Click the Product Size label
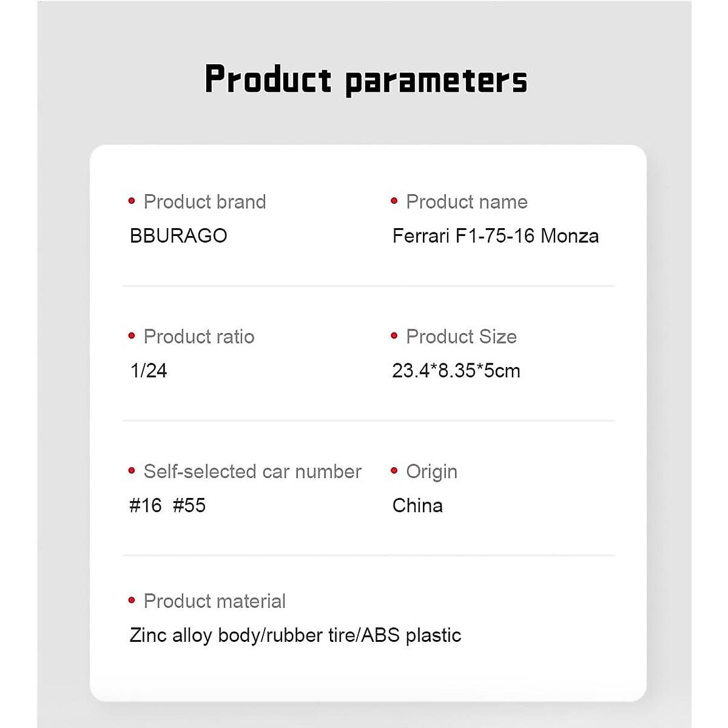This screenshot has height=728, width=728. 461,336
